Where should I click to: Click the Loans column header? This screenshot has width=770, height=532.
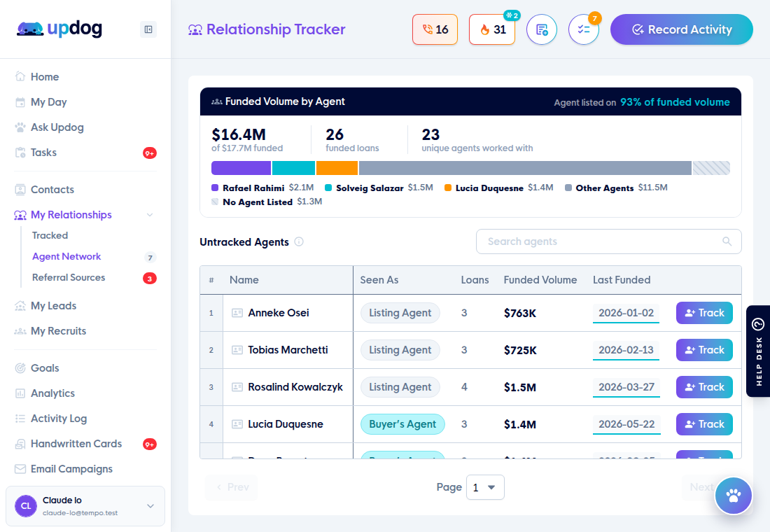coord(475,280)
